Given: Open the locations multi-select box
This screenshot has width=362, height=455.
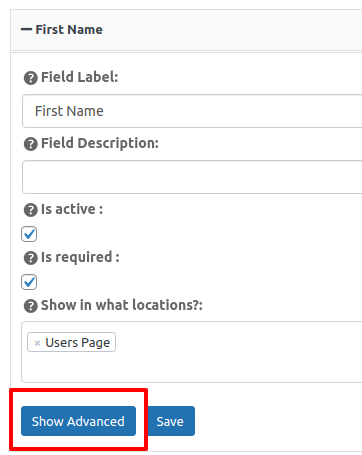Looking at the screenshot, I should click(x=192, y=352).
